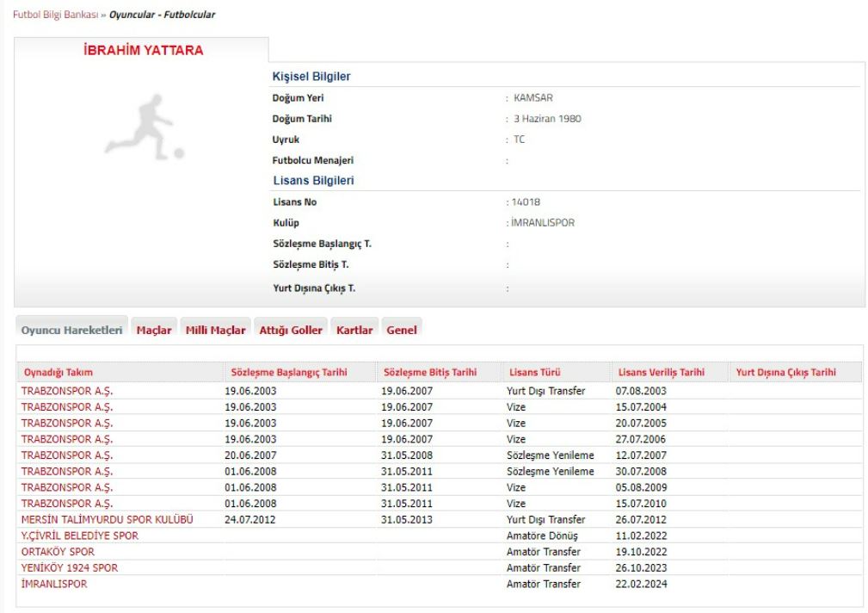Open the Milli Maçlar tab
Viewport: 868px width, 613px height.
click(215, 330)
